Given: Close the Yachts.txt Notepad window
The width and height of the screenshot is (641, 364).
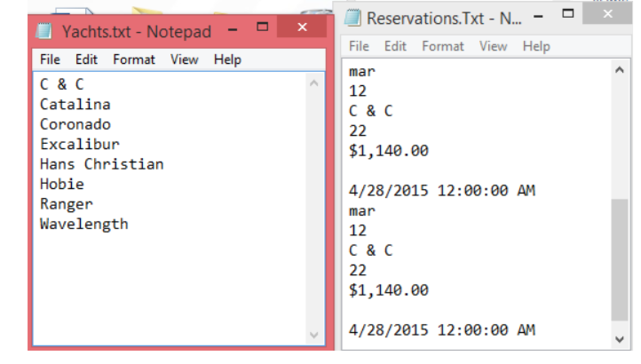Looking at the screenshot, I should [x=303, y=28].
